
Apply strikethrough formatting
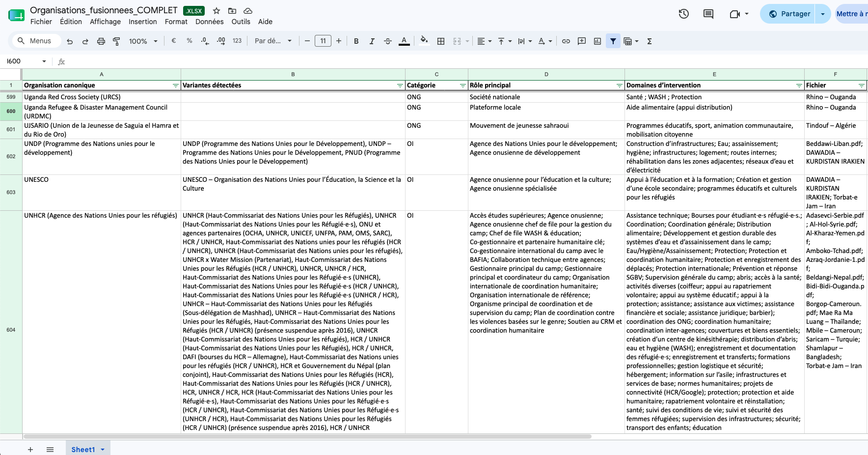388,41
